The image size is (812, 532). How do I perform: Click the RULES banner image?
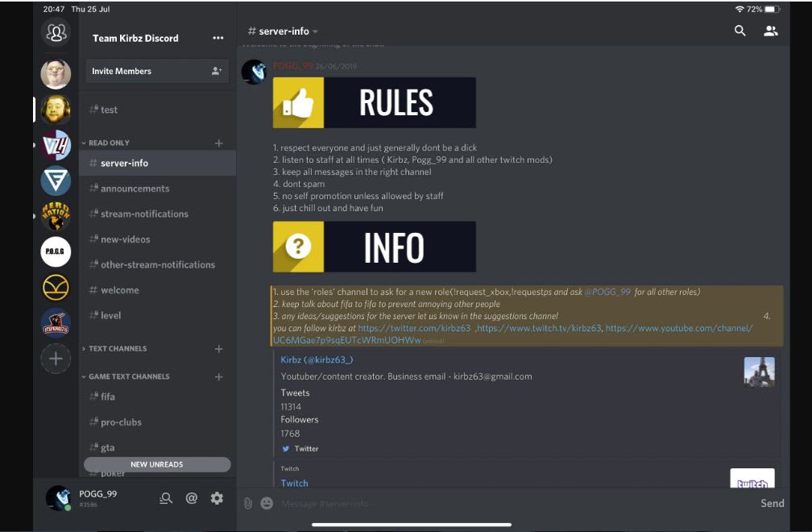(x=374, y=102)
